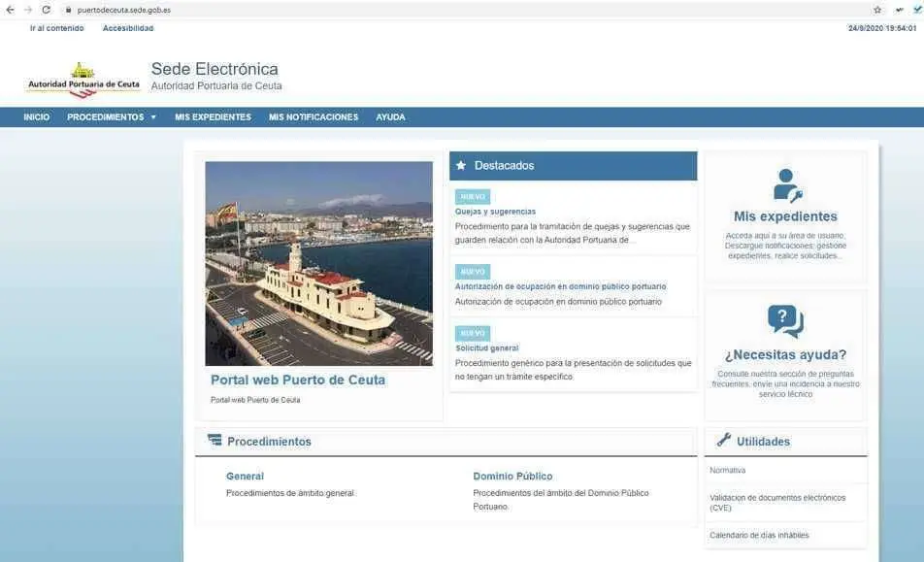Go to MIS EXPEDIENTES in navigation bar

[x=213, y=117]
